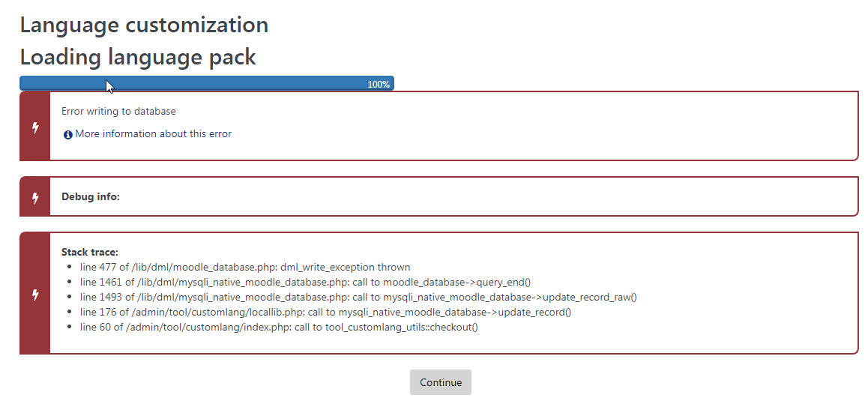Click the Continue button
Viewport: 868px width, 407px height.
440,382
